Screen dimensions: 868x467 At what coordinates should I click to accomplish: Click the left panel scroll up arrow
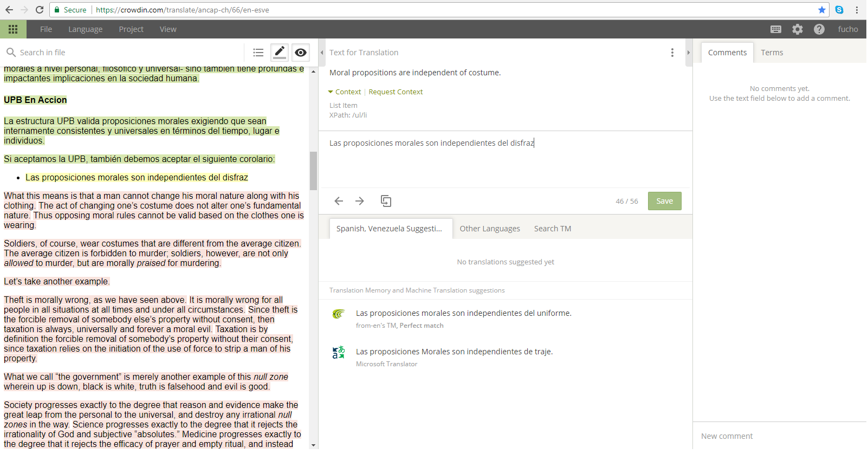(x=313, y=72)
